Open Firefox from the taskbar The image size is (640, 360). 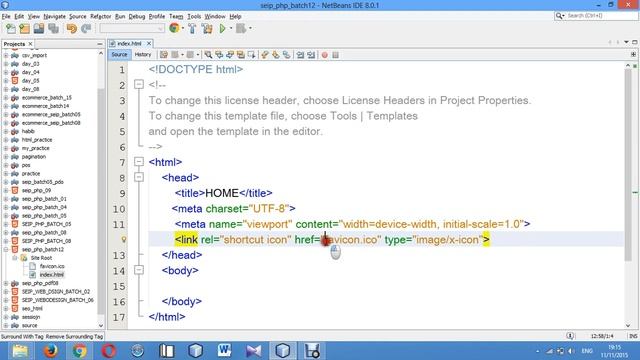tap(50, 351)
